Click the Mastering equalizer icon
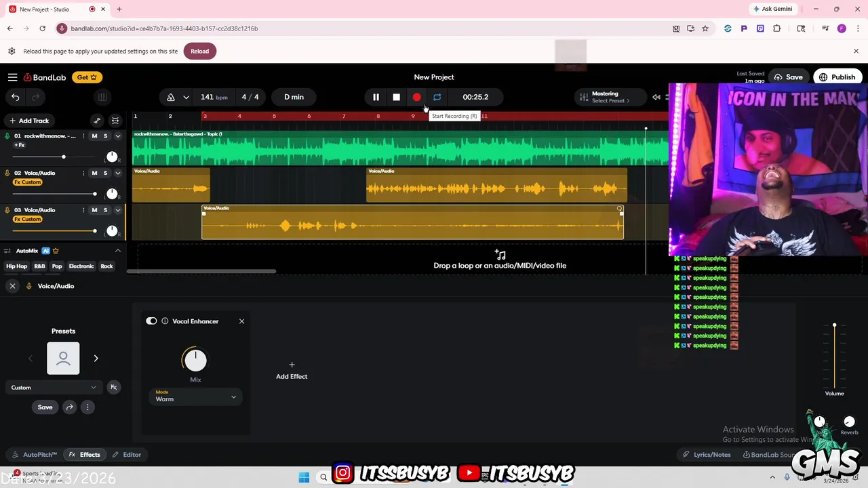 (x=584, y=97)
